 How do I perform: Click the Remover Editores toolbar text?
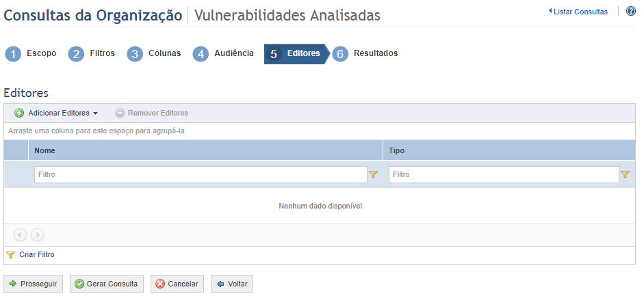point(158,113)
